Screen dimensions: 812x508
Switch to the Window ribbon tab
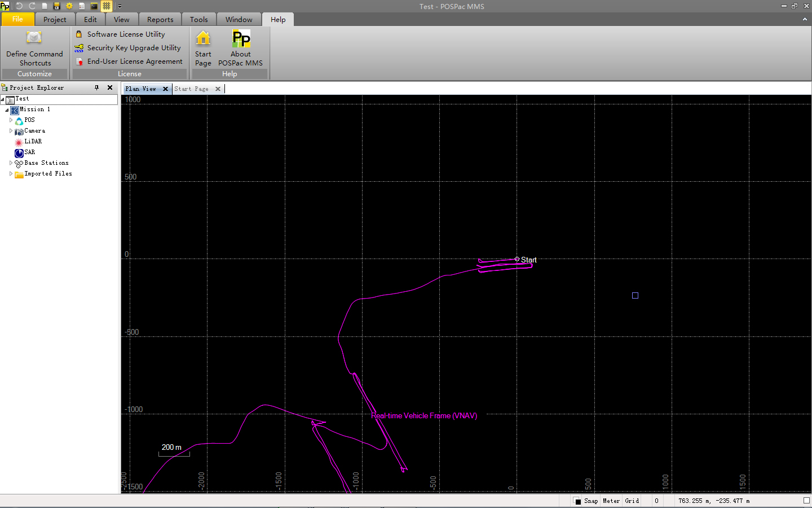coord(239,19)
